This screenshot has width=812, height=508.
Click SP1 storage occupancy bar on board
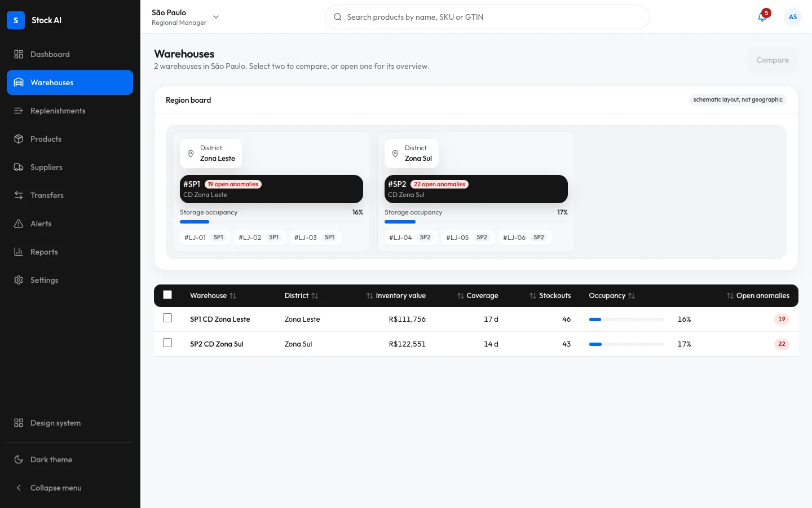(271, 222)
